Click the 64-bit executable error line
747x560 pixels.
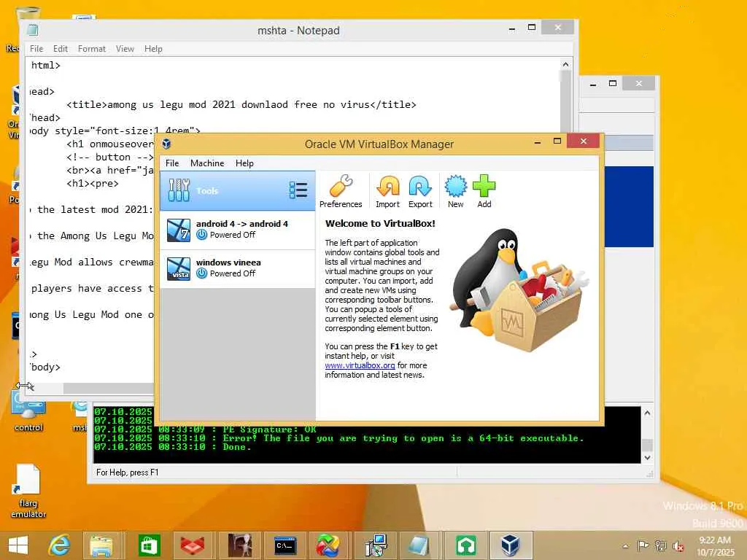tap(338, 438)
